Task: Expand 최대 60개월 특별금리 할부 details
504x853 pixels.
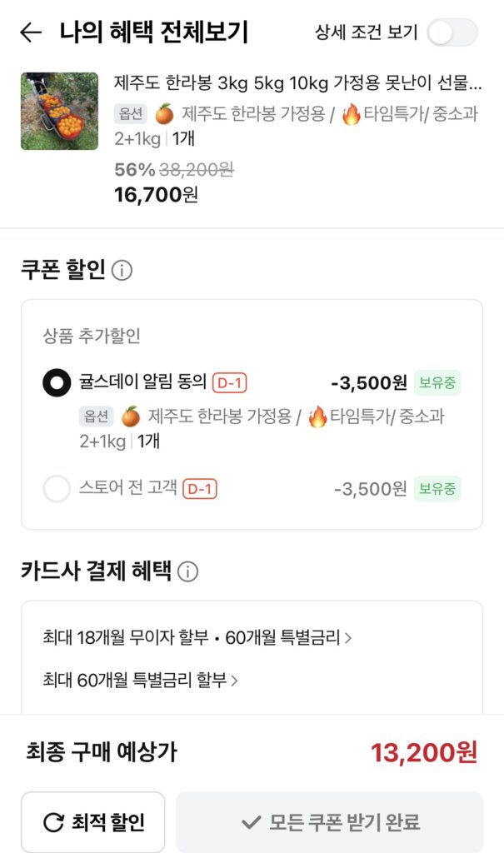Action: [140, 680]
